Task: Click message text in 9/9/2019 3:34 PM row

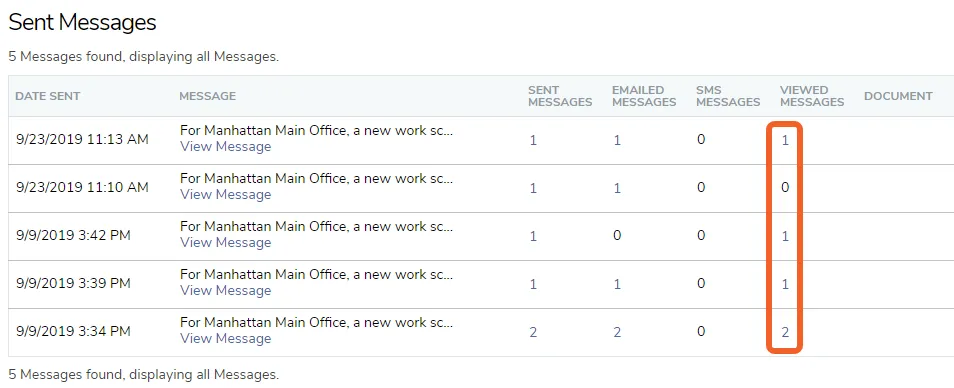Action: [x=316, y=323]
